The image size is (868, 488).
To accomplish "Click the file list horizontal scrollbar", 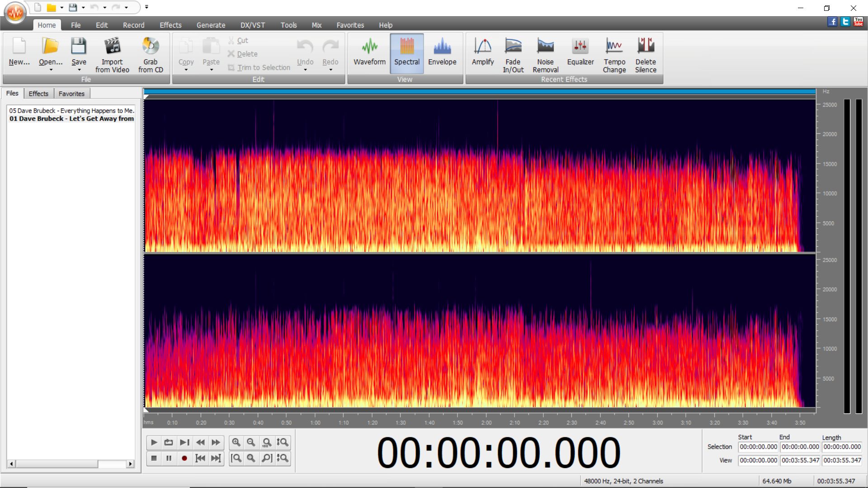I will click(x=71, y=464).
